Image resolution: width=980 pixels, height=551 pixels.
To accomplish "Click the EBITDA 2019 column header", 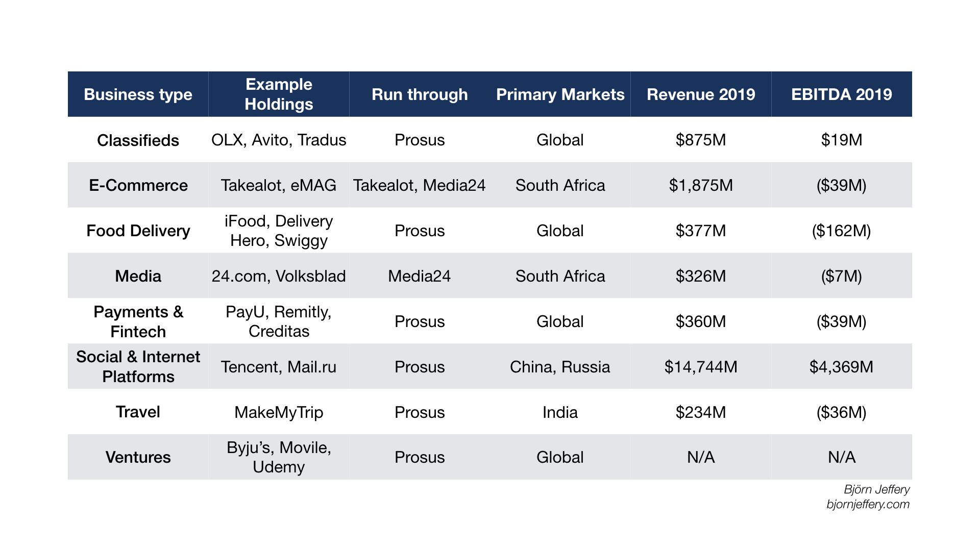I will click(x=841, y=94).
